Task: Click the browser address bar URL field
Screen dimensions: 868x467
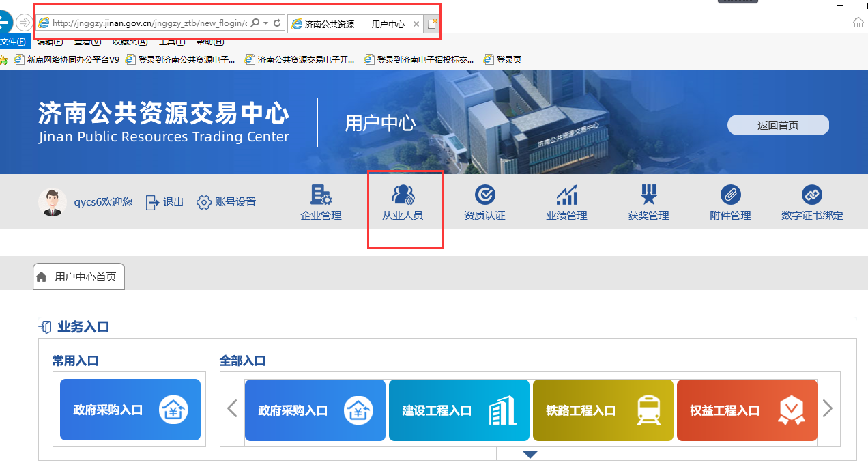Action: coord(147,23)
